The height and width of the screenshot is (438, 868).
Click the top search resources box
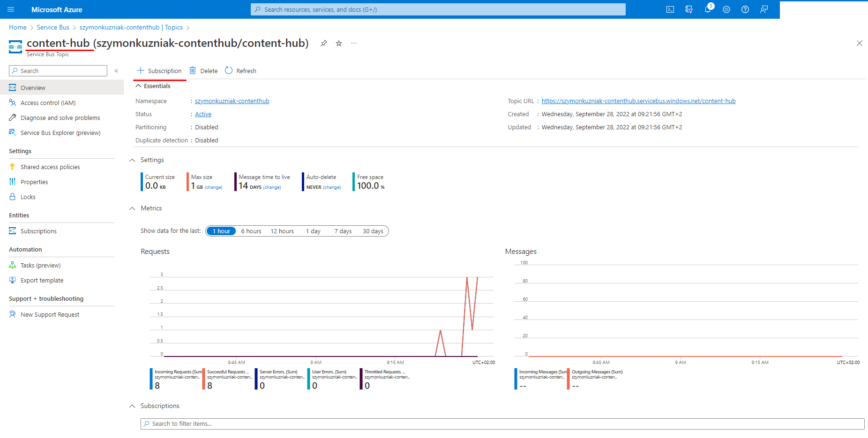pyautogui.click(x=438, y=9)
